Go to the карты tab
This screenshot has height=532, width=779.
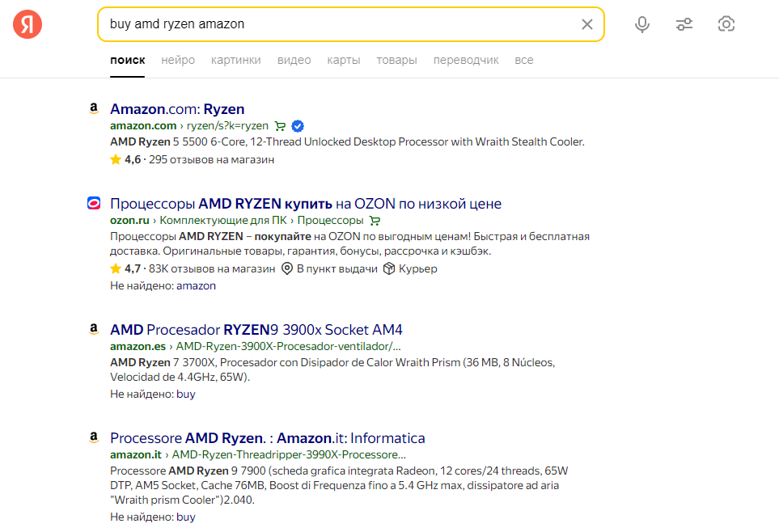344,60
